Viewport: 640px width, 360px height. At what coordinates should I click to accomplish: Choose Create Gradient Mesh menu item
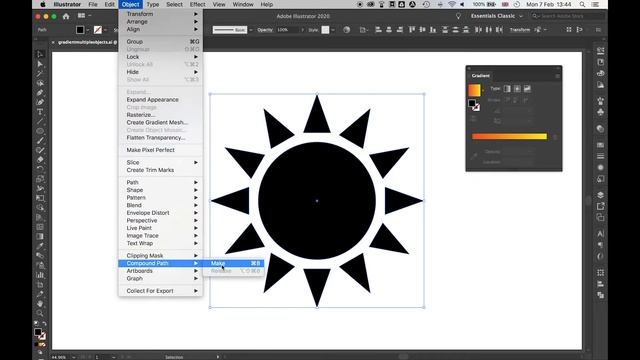click(160, 122)
